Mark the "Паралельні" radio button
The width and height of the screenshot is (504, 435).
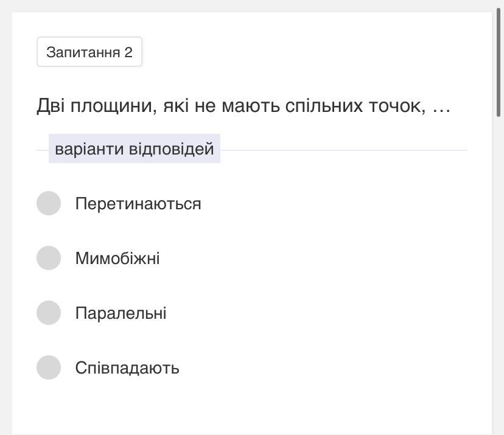click(49, 313)
